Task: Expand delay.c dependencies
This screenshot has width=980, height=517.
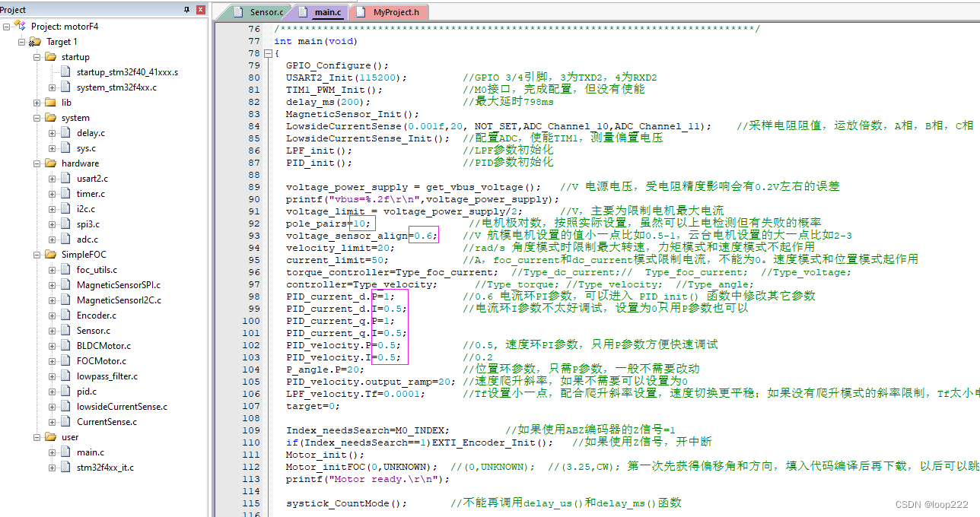Action: (52, 133)
